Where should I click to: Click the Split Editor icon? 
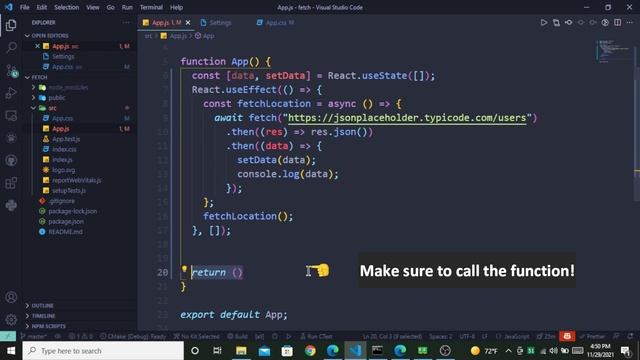(618, 22)
